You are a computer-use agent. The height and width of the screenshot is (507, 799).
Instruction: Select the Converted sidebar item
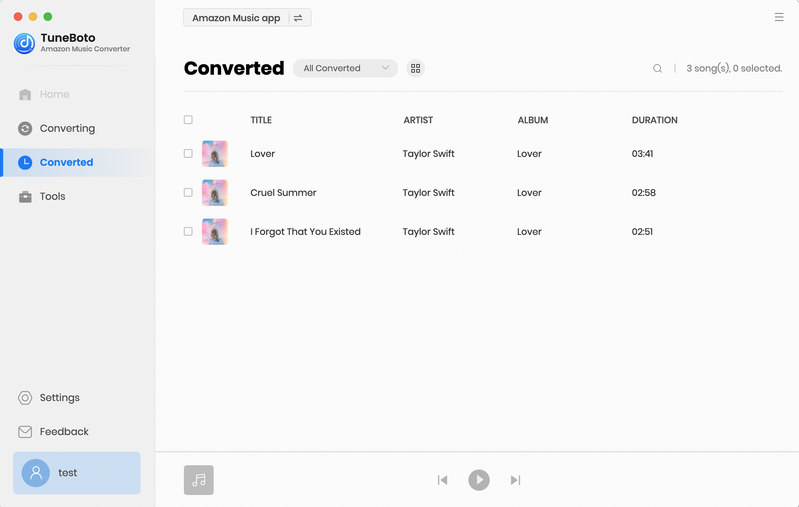[x=77, y=163]
